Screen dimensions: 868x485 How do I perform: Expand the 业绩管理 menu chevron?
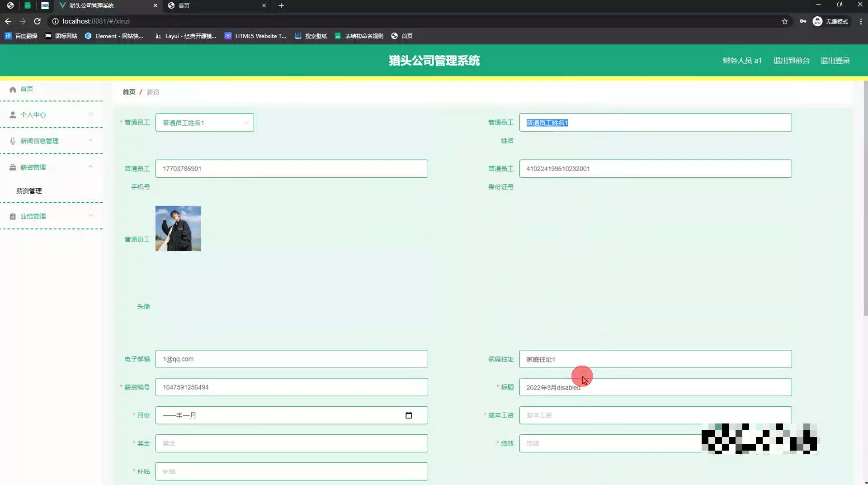pyautogui.click(x=91, y=215)
